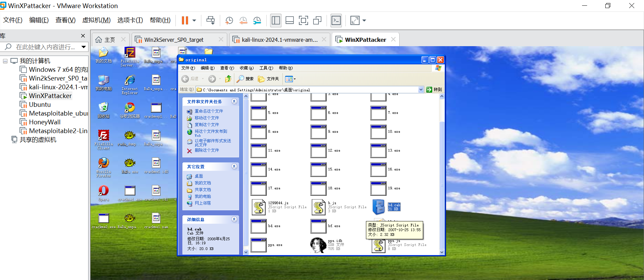Screen dimensions: 644x280
Task: Open the Explorer views dropdown button
Action: pyautogui.click(x=290, y=79)
